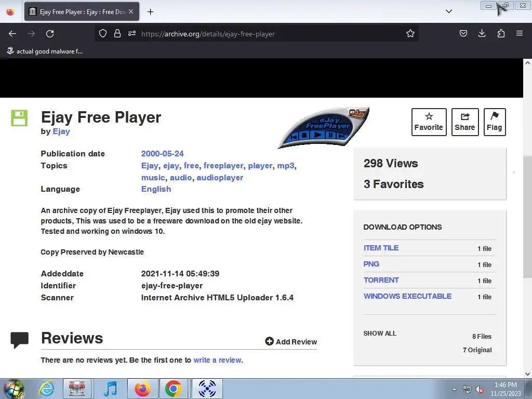The image size is (532, 399).
Task: Open the Firefox hamburger menu
Action: tap(520, 33)
